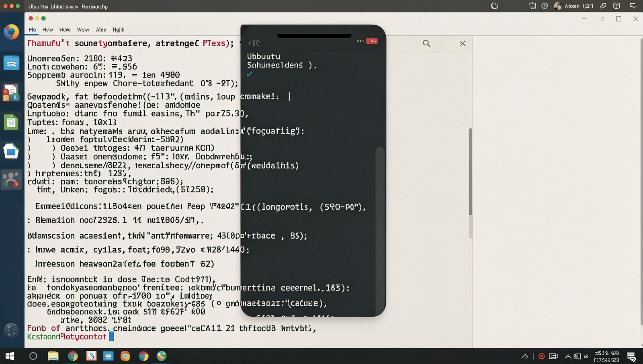Open the Veie menu
Screen dimensions: 643x364
tap(65, 30)
